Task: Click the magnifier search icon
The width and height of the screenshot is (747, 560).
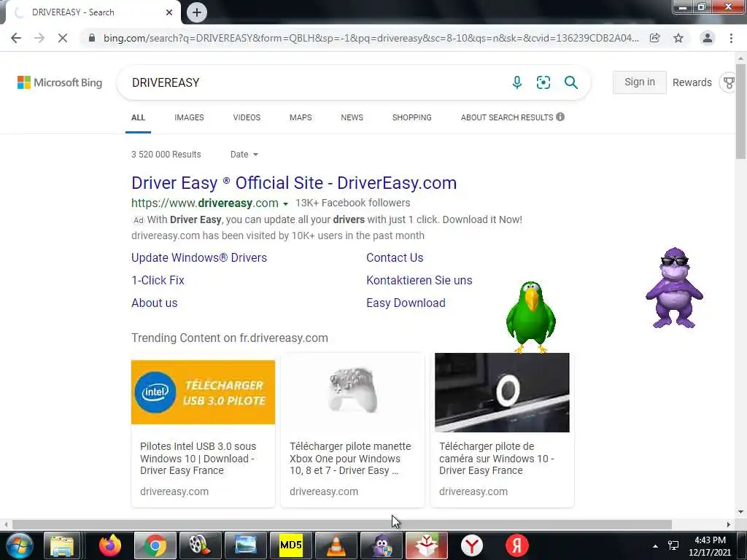Action: coord(570,82)
